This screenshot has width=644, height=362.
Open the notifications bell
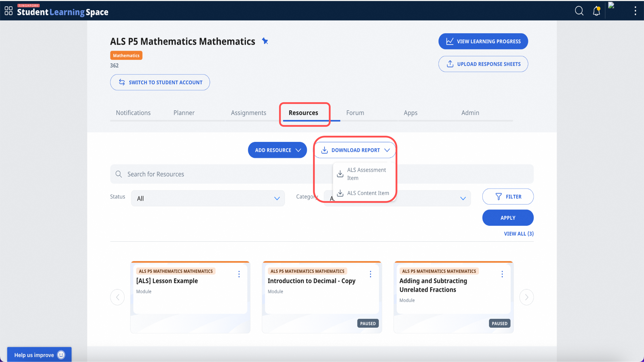tap(597, 11)
